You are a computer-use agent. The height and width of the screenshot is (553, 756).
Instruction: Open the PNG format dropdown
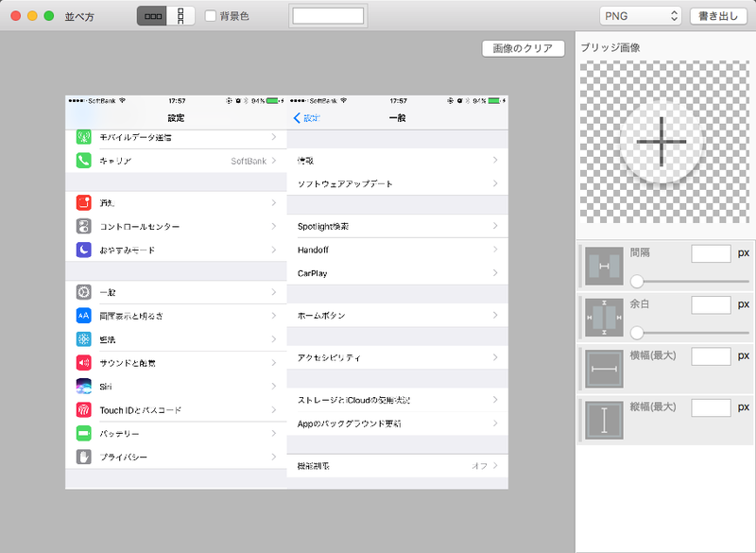coord(640,16)
